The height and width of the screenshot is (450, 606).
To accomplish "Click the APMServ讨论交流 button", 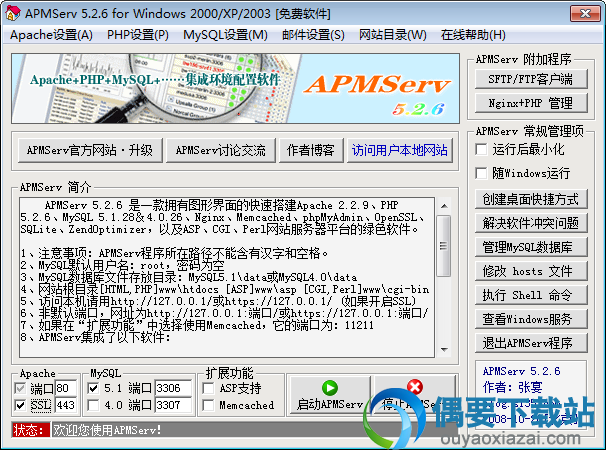I will tap(220, 150).
